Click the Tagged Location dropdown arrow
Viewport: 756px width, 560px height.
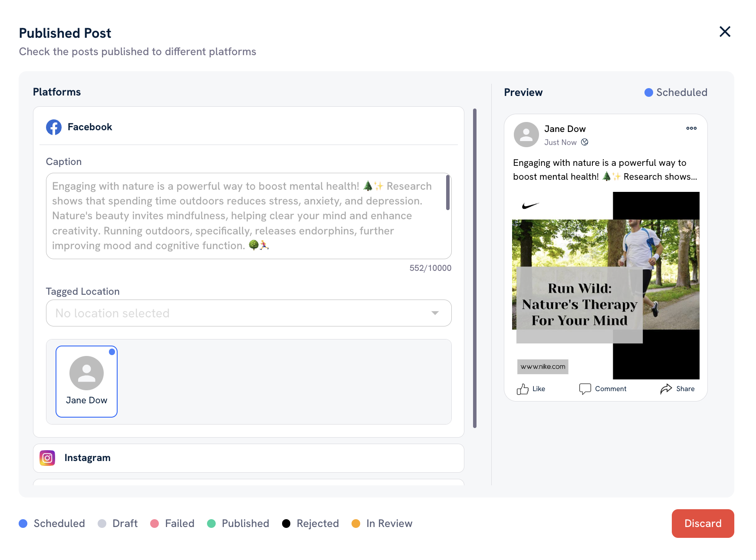435,313
